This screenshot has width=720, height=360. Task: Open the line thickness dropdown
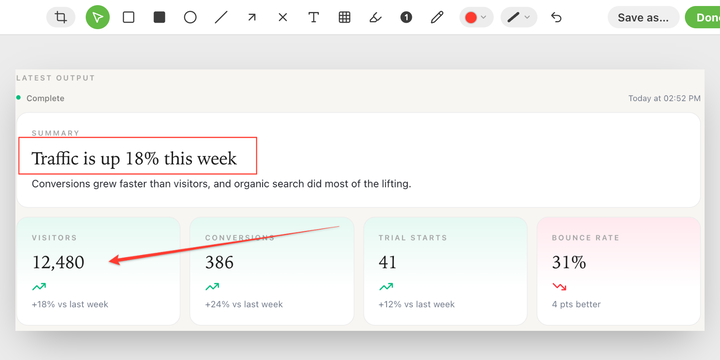519,17
